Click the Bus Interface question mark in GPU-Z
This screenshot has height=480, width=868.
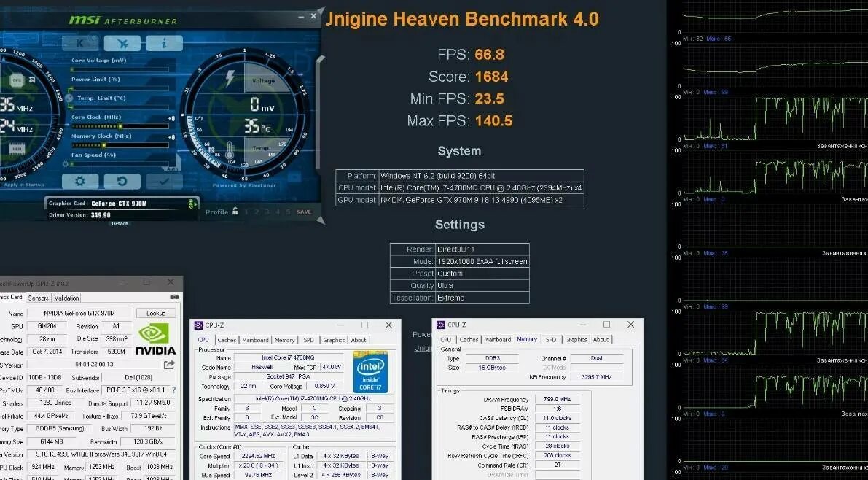pyautogui.click(x=174, y=390)
